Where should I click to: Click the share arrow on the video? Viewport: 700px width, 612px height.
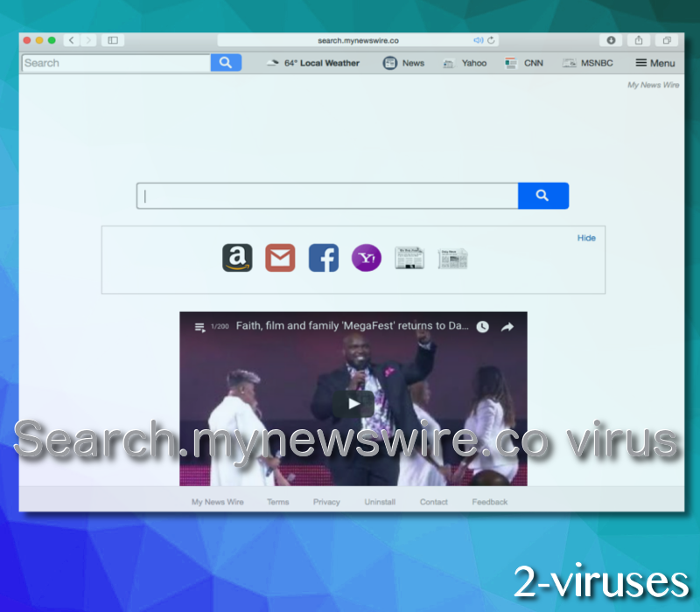(507, 326)
